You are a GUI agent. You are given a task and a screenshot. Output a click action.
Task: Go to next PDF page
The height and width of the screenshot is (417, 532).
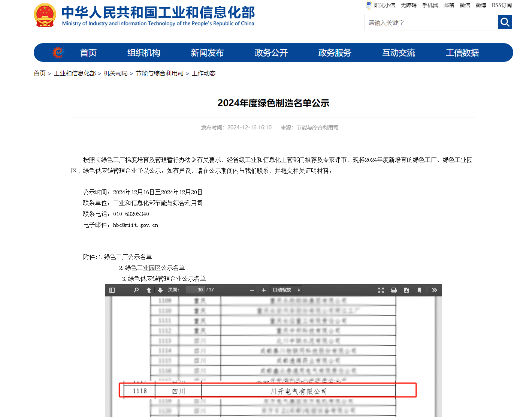[x=160, y=290]
